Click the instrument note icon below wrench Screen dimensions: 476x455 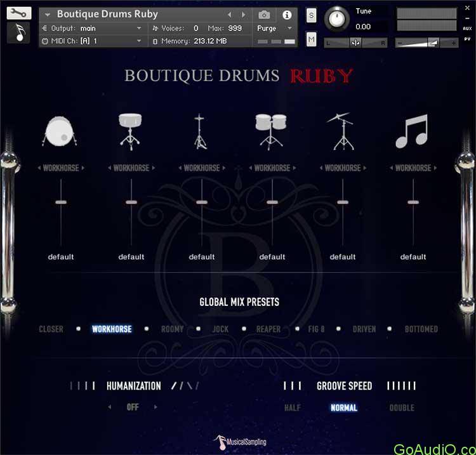pyautogui.click(x=19, y=32)
